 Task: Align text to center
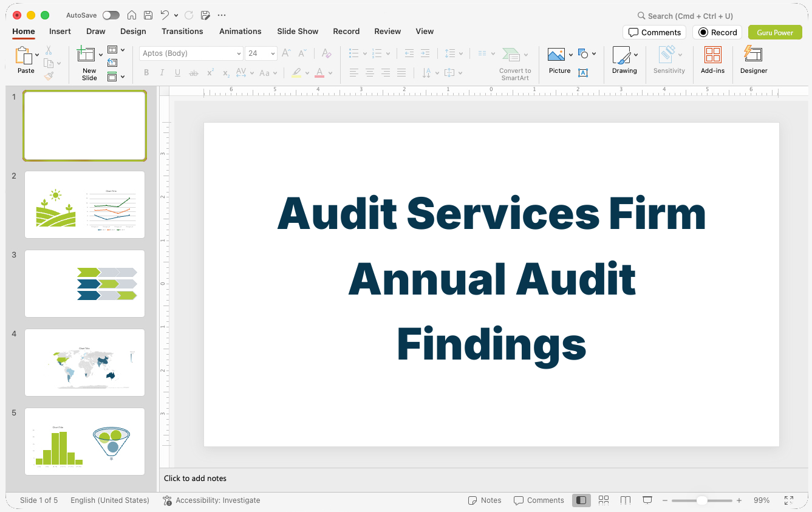(370, 73)
